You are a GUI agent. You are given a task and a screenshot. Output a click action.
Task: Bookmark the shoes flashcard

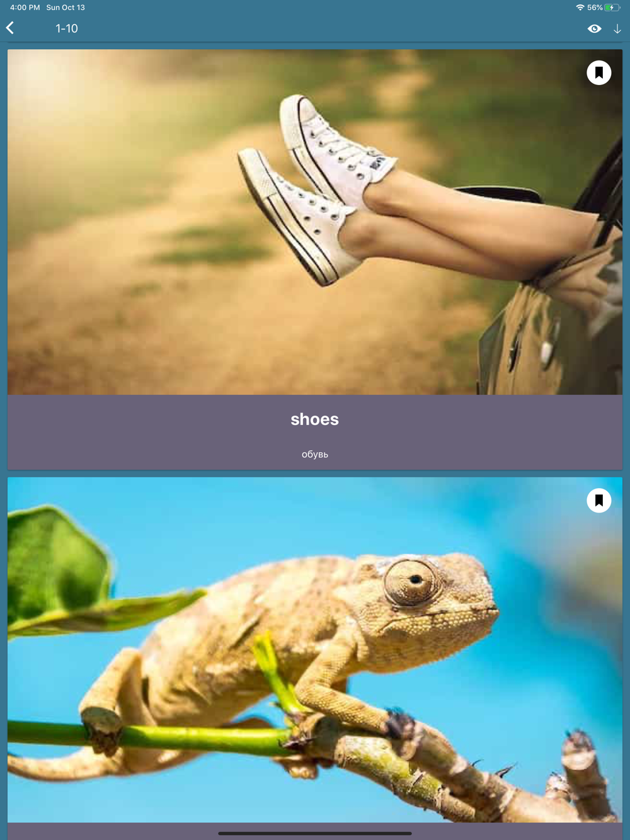pos(598,73)
